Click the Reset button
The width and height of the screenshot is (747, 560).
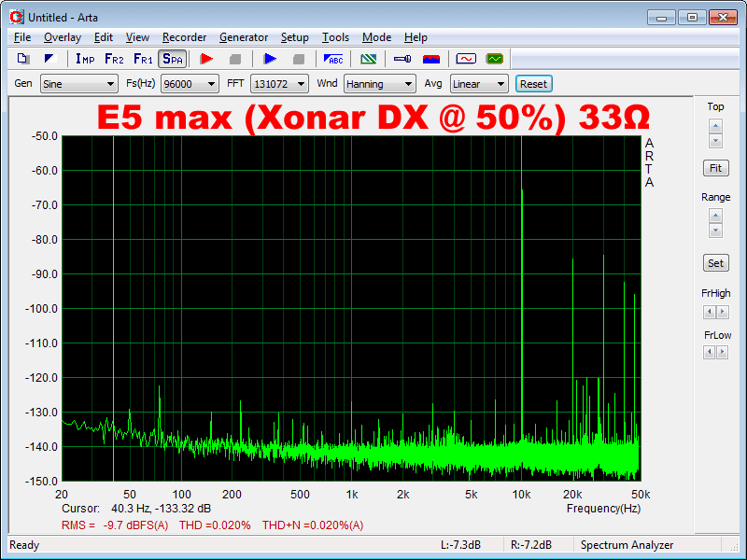(x=533, y=84)
